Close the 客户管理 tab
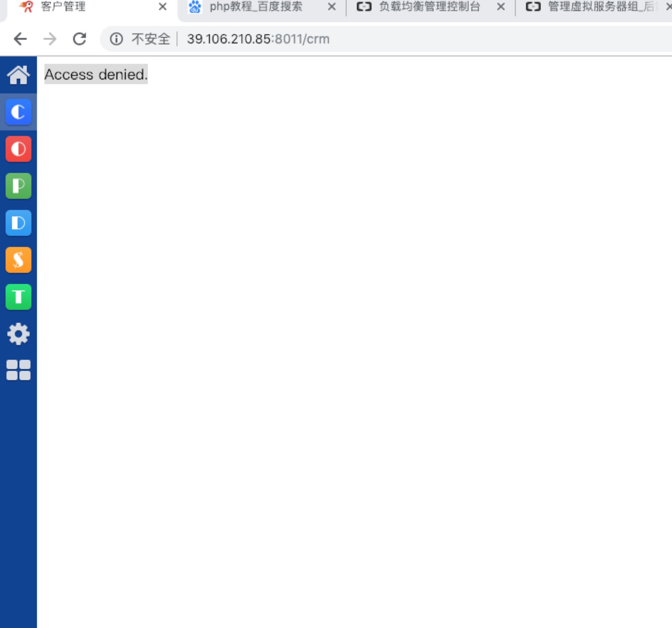Screen dimensions: 672x628 pyautogui.click(x=163, y=7)
